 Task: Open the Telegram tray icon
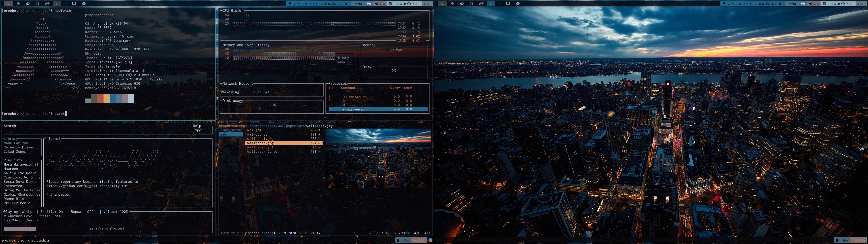tap(430, 240)
